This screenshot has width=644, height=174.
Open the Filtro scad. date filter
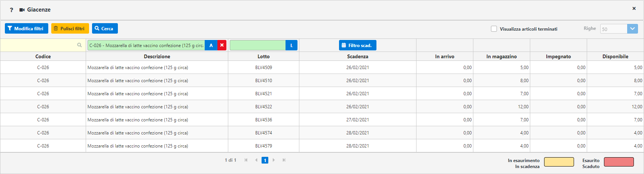point(357,45)
